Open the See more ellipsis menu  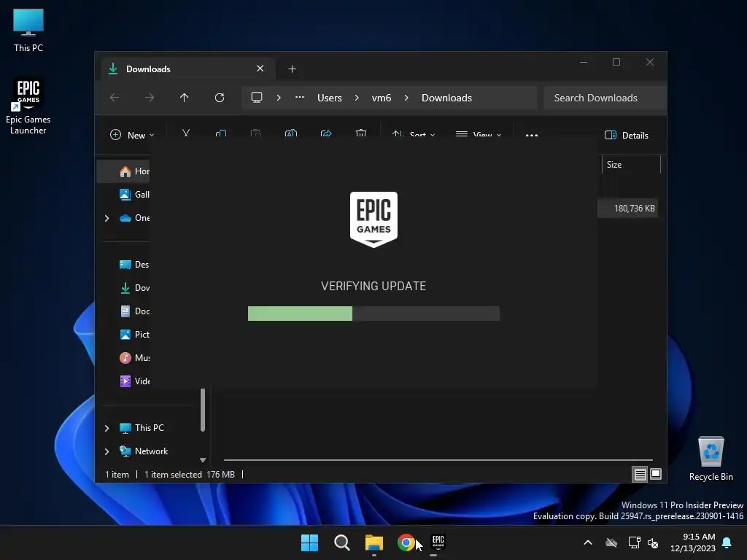(x=532, y=135)
